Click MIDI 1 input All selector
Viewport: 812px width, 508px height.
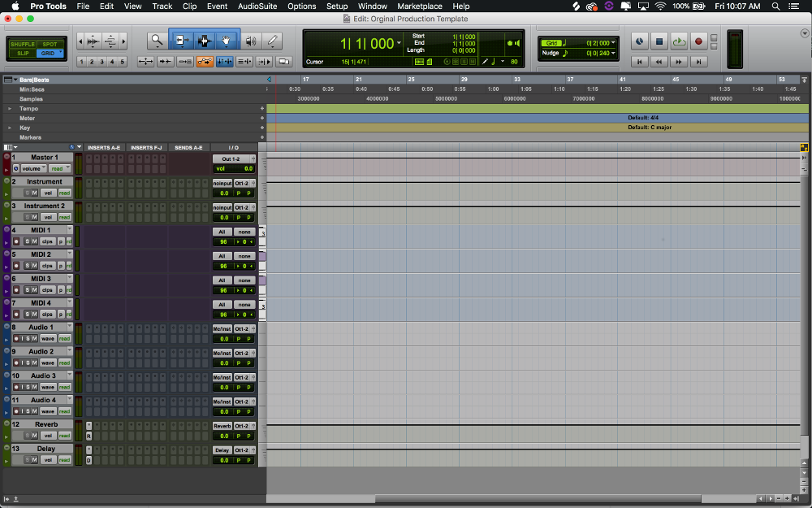(222, 232)
